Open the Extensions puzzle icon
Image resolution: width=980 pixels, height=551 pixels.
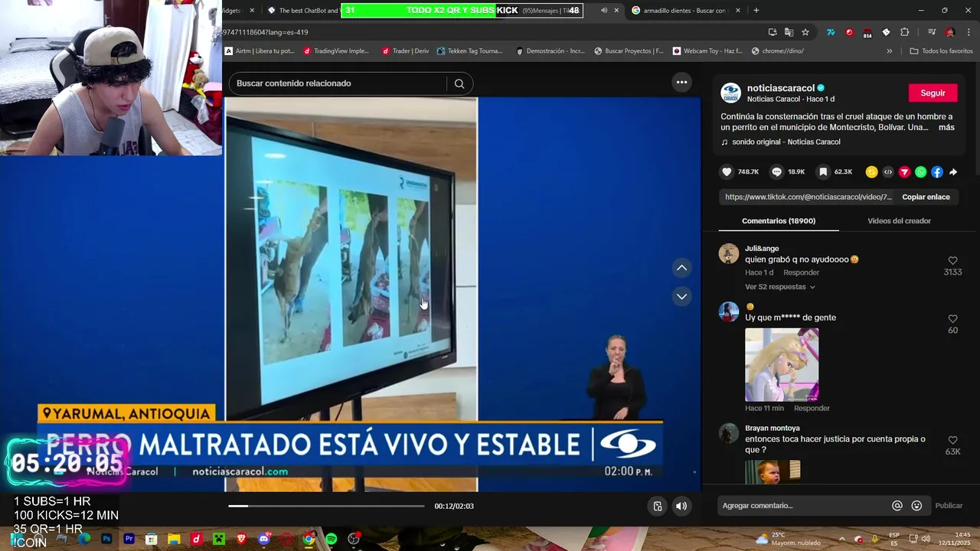[904, 32]
